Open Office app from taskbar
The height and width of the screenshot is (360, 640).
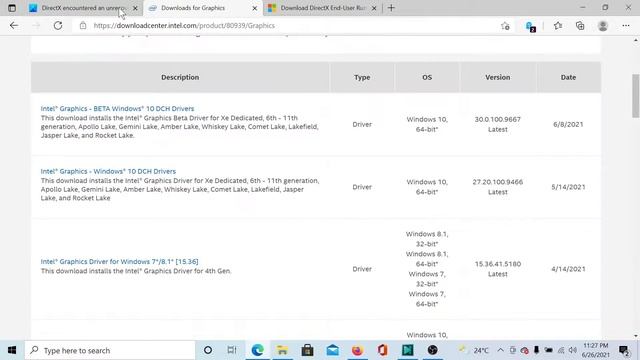[x=382, y=350]
